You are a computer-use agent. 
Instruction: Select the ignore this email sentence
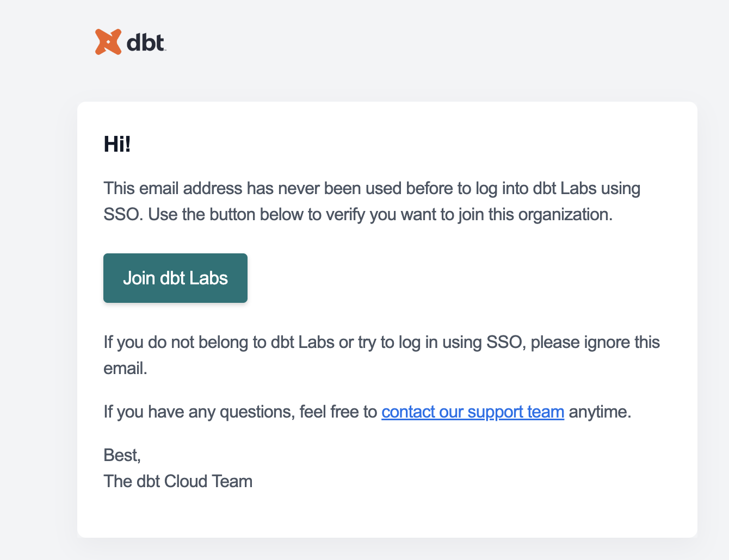(x=381, y=354)
